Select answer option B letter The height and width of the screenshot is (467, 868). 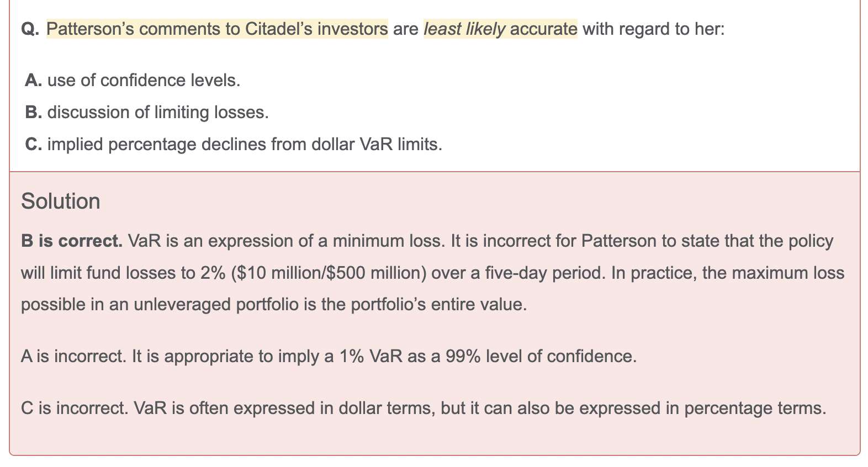pyautogui.click(x=34, y=113)
